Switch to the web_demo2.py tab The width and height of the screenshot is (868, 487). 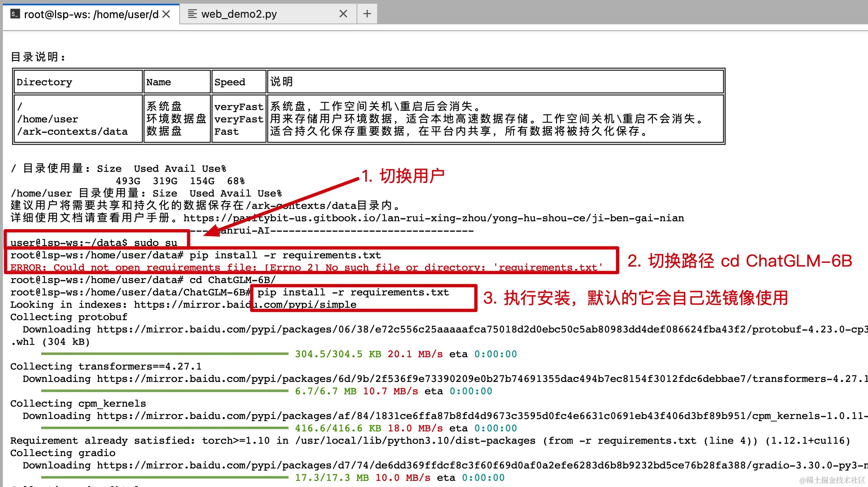click(239, 14)
